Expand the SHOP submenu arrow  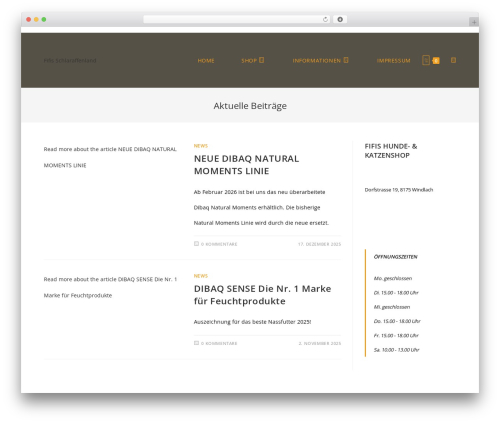tap(262, 60)
